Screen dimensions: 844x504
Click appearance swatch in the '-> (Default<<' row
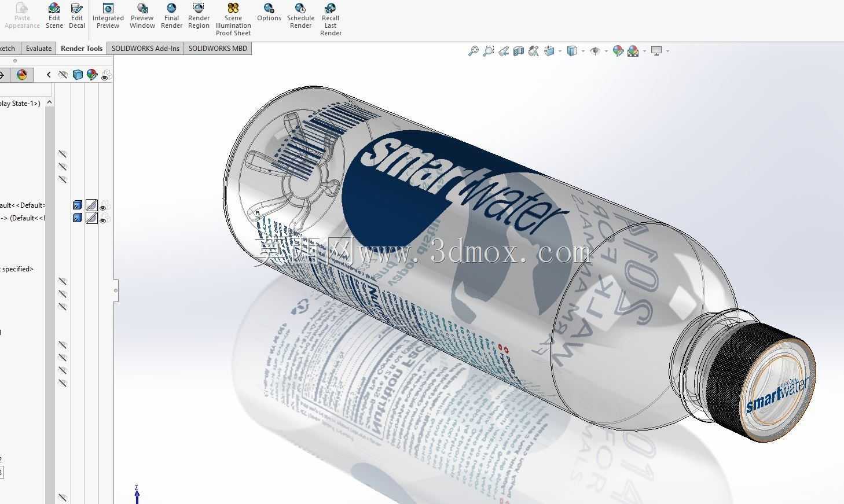(x=91, y=218)
